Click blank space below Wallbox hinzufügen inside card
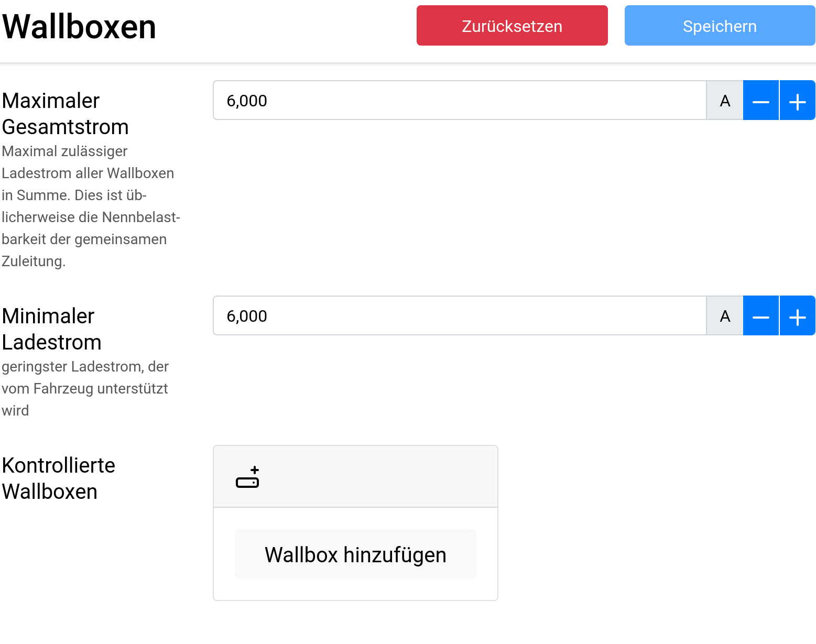 355,590
